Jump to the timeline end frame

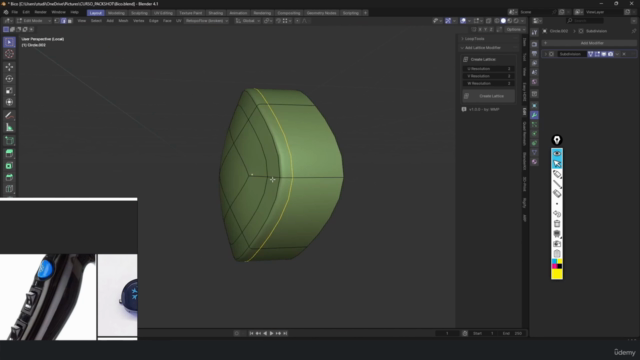285,333
